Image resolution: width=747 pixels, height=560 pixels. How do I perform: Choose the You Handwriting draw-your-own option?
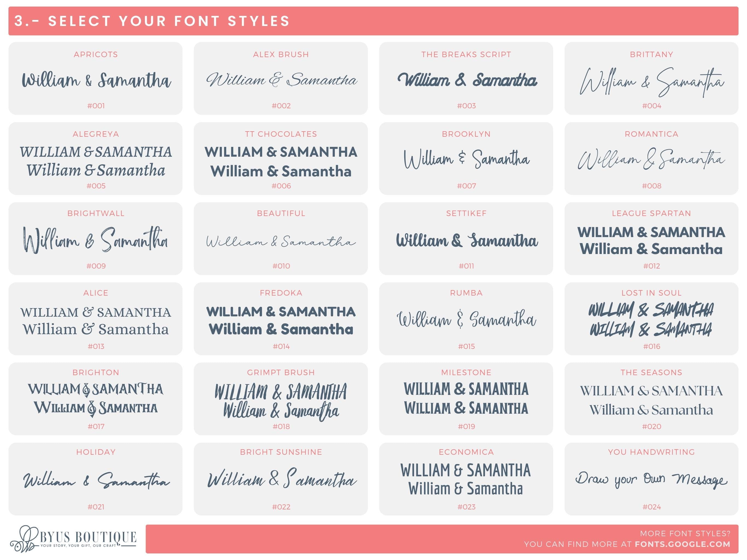tap(651, 479)
